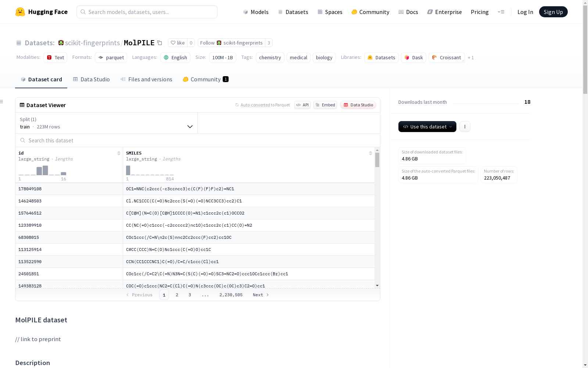588x368 pixels.
Task: Open the Docs menu item
Action: (408, 12)
